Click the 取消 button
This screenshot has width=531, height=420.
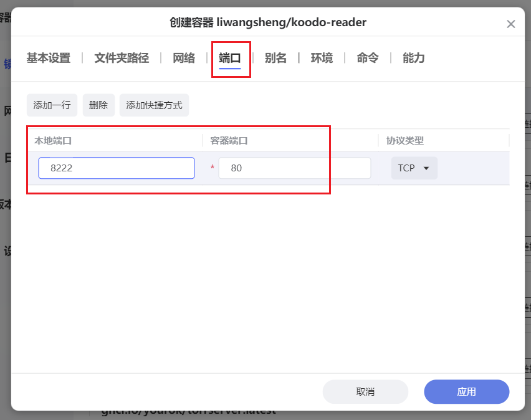pos(365,391)
